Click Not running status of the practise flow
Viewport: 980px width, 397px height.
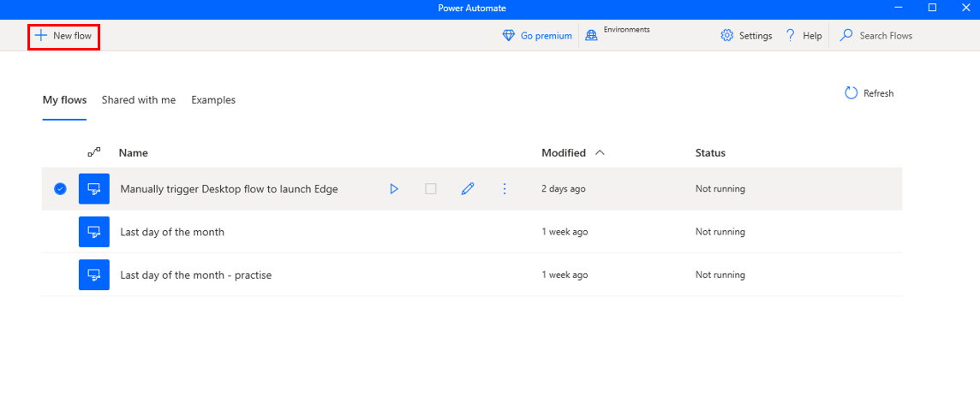tap(720, 276)
